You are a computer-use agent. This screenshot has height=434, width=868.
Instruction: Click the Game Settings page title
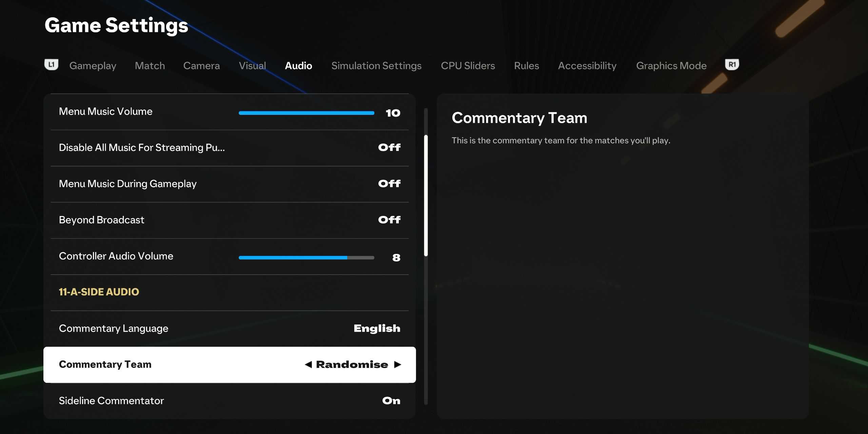pos(116,25)
